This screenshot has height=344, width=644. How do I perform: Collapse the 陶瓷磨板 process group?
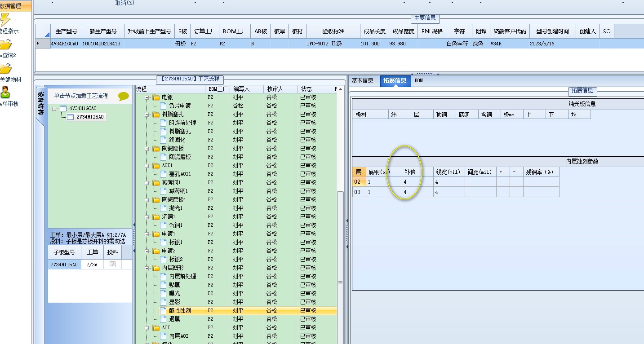tap(147, 149)
